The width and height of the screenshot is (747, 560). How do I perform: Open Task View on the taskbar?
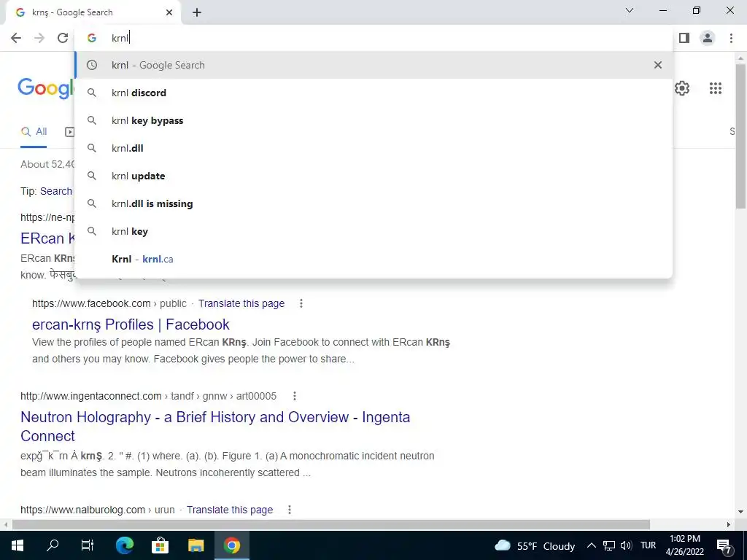tap(88, 545)
